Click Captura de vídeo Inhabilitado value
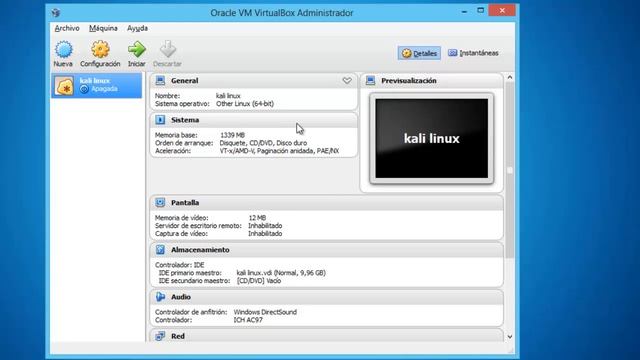The image size is (640, 360). coord(265,233)
